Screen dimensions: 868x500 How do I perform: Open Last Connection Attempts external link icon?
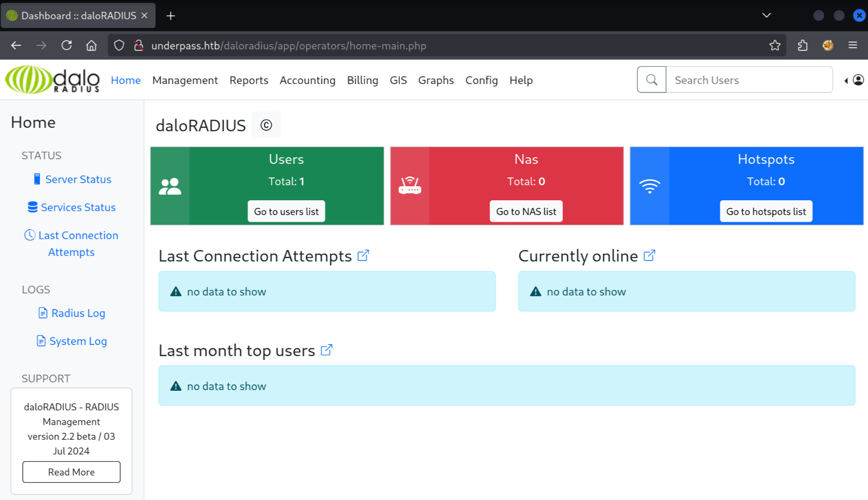click(x=363, y=255)
